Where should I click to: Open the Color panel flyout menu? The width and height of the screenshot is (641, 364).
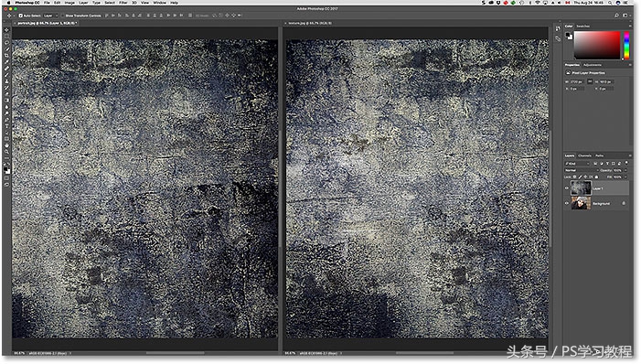(630, 27)
